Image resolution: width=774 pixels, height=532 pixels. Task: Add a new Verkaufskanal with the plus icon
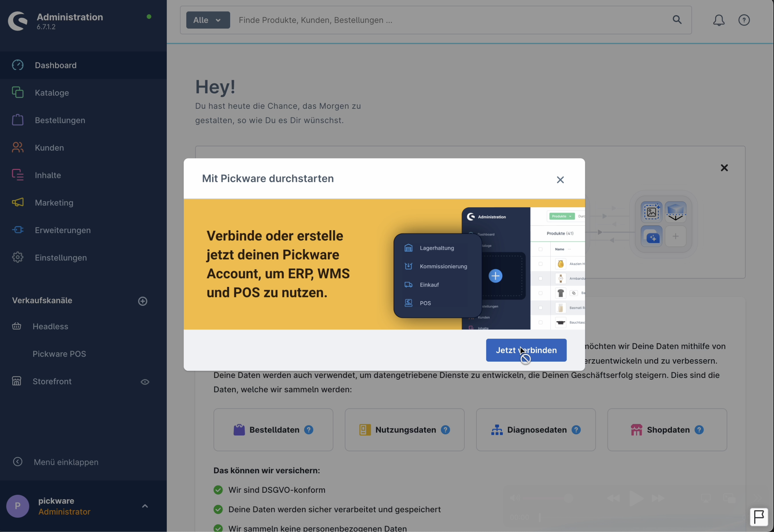coord(143,301)
